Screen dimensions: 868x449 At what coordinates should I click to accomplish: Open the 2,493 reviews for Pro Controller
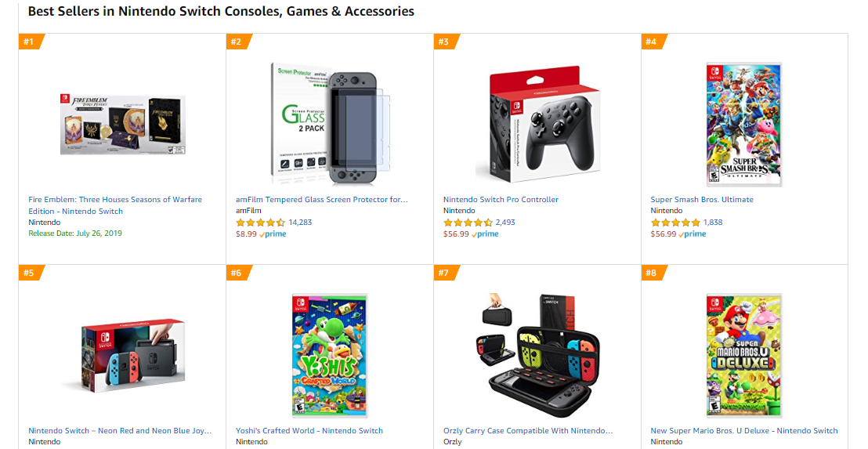click(505, 223)
